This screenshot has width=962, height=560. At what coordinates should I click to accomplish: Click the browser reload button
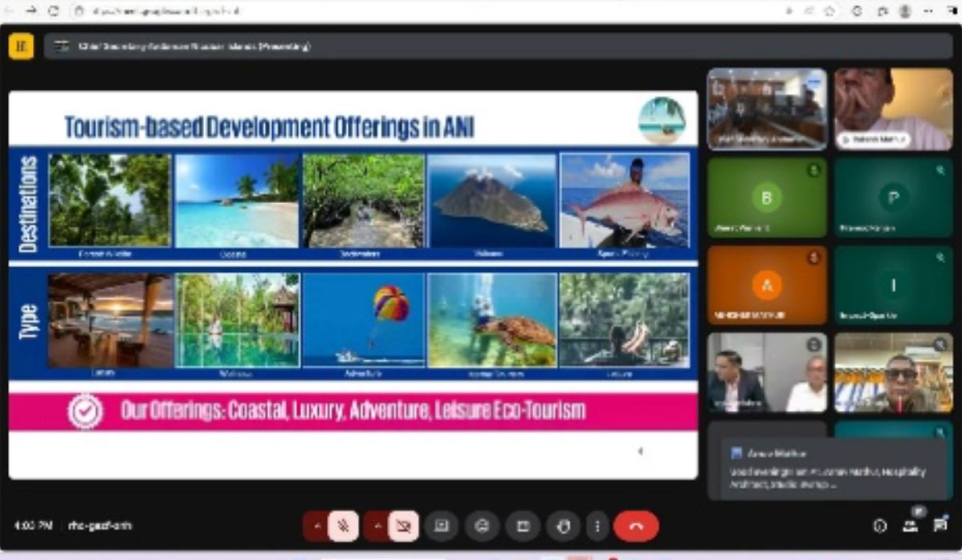(54, 11)
